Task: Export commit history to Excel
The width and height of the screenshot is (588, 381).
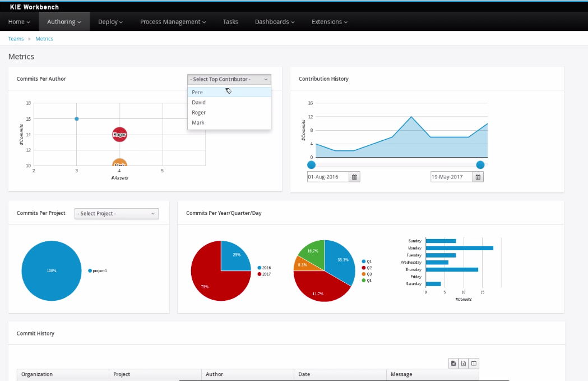Action: pos(464,364)
